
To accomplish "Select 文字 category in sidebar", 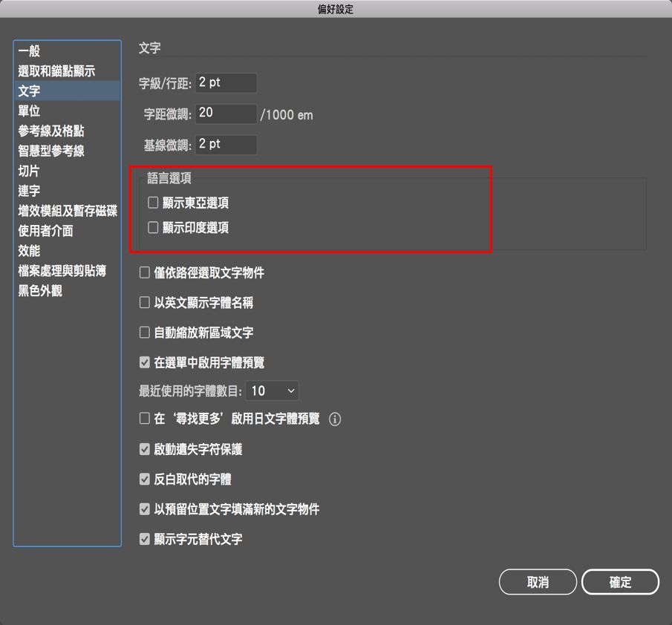I will [68, 91].
